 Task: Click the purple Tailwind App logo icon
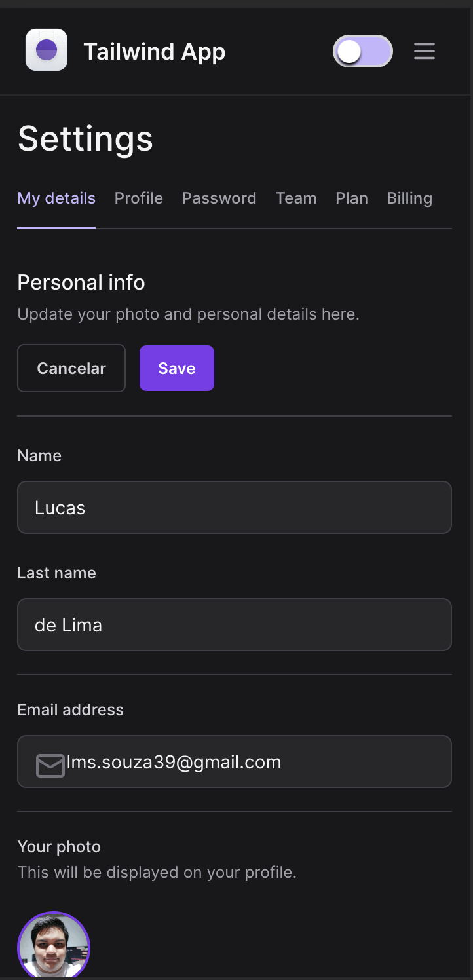[47, 50]
